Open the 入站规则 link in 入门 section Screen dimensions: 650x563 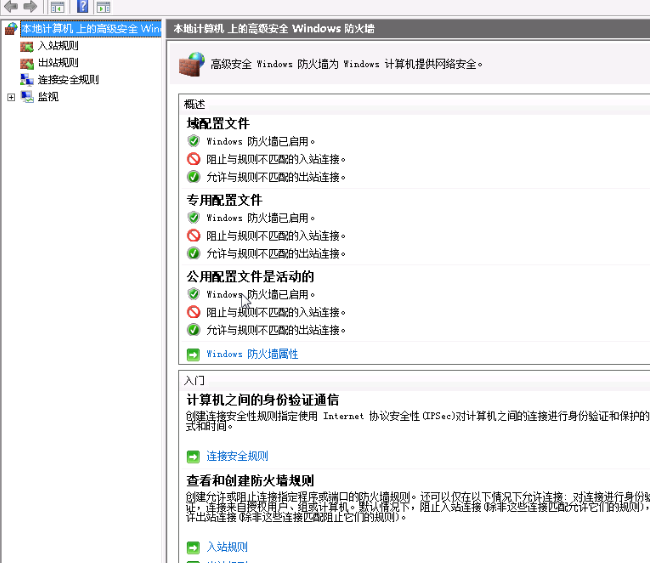[227, 547]
